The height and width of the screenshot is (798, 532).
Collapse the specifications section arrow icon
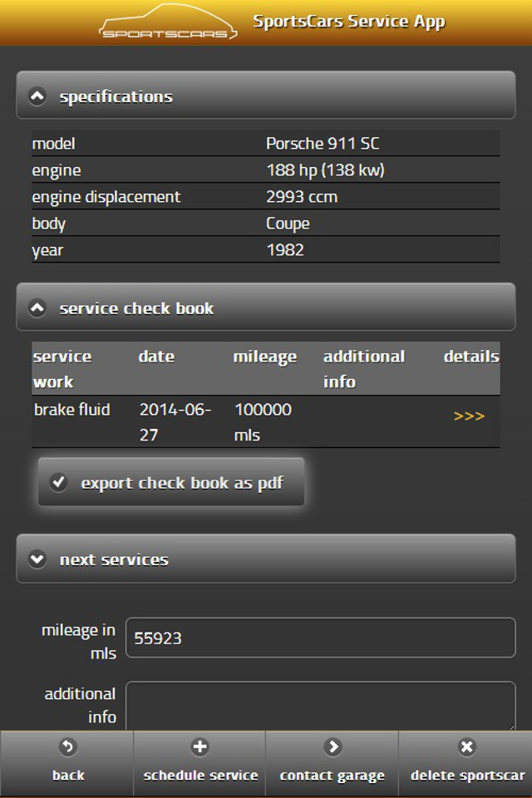(x=37, y=96)
